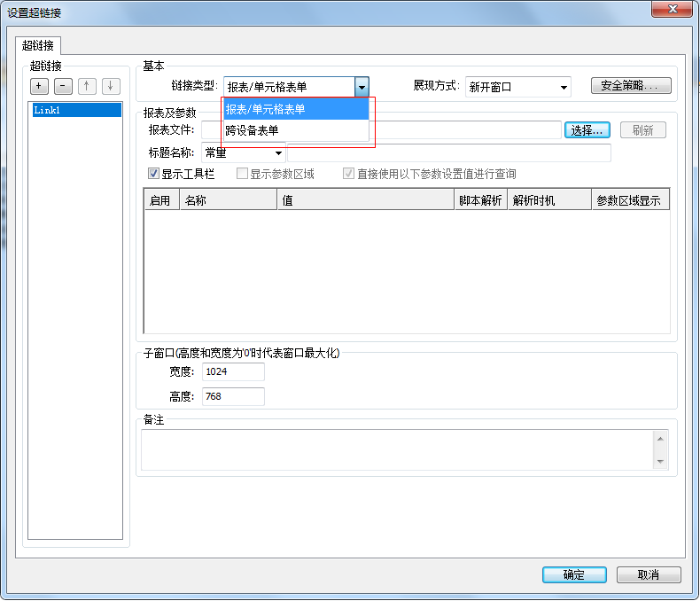Confirm with the 确定 button

point(574,574)
